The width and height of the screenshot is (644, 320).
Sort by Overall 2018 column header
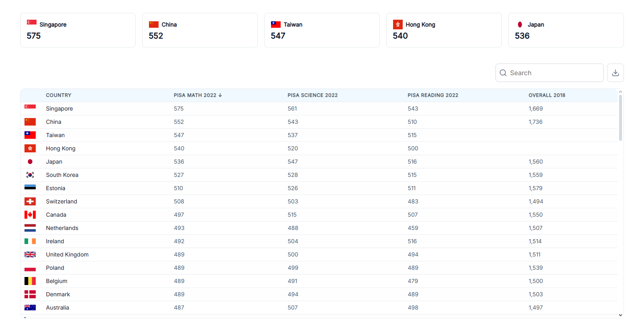point(546,95)
